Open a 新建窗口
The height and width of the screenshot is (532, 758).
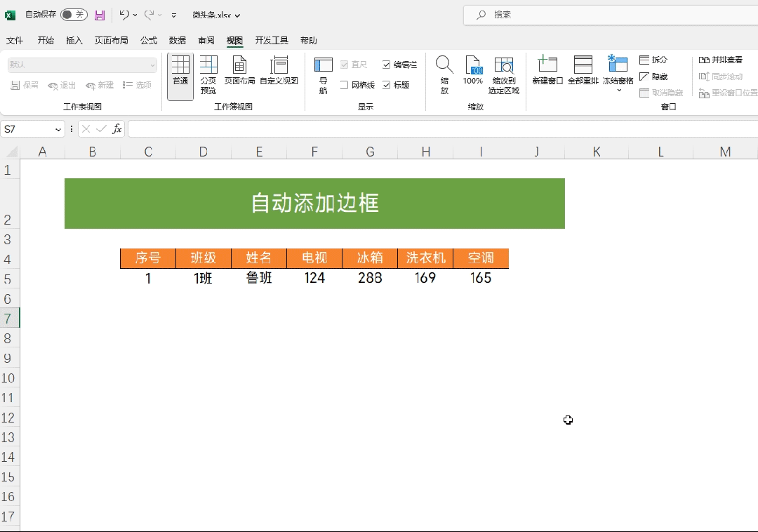[x=547, y=71]
